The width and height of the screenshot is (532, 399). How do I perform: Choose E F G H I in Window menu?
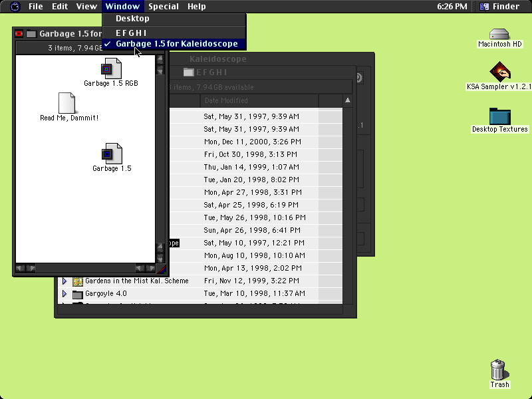tap(174, 33)
